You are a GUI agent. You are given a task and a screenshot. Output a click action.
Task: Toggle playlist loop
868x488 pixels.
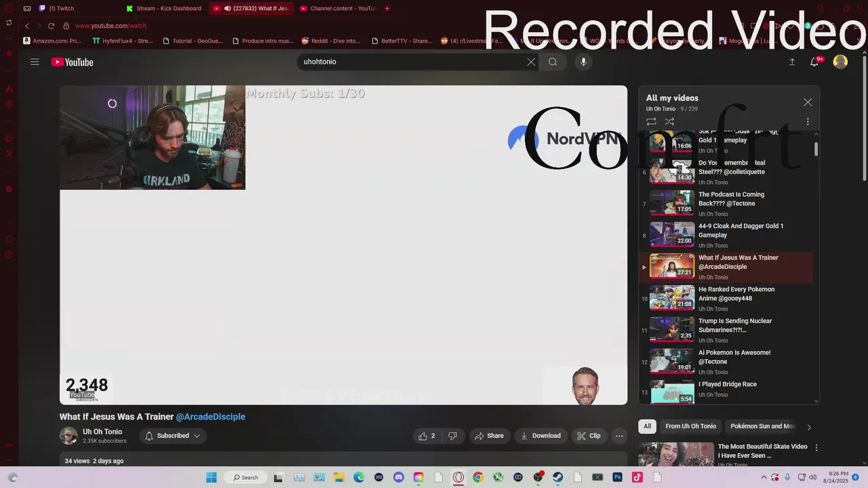coord(651,122)
